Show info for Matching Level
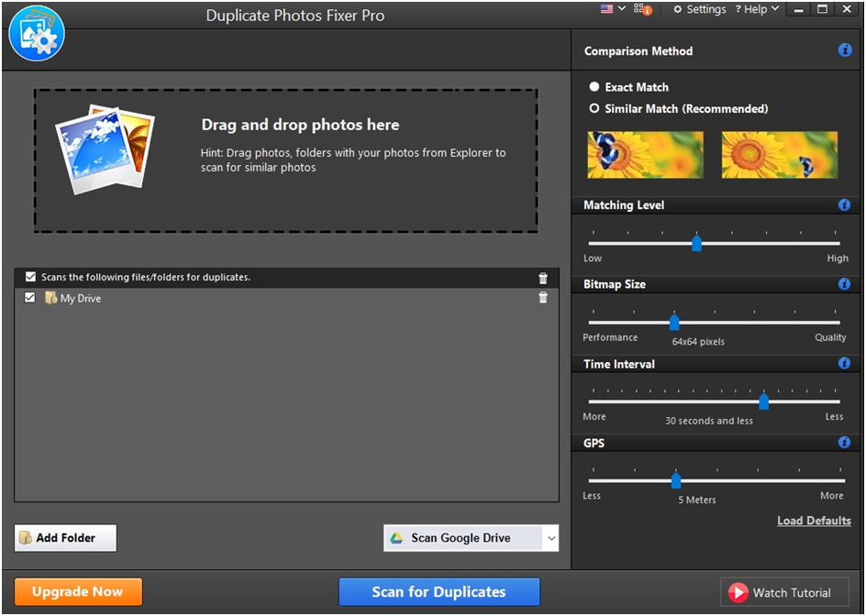 (x=844, y=204)
